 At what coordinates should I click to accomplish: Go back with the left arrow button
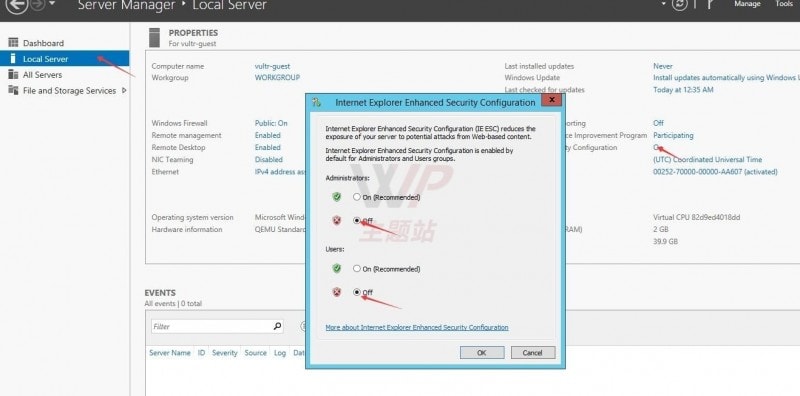pos(16,5)
